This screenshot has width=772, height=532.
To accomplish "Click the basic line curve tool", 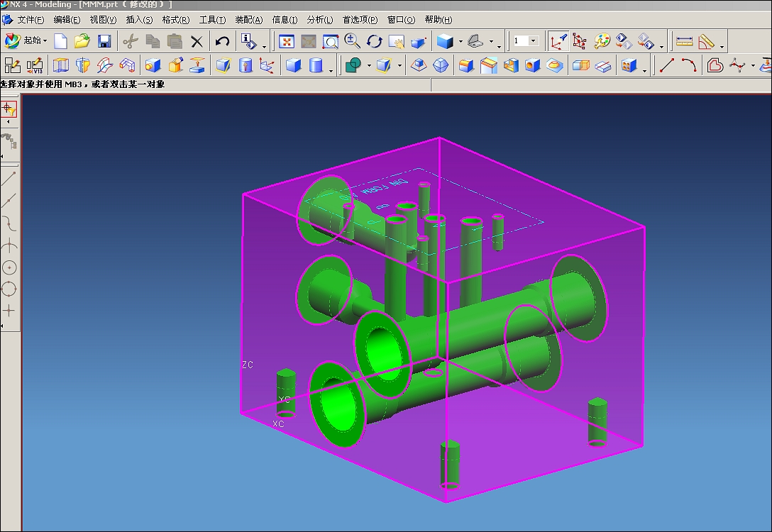I will 666,66.
